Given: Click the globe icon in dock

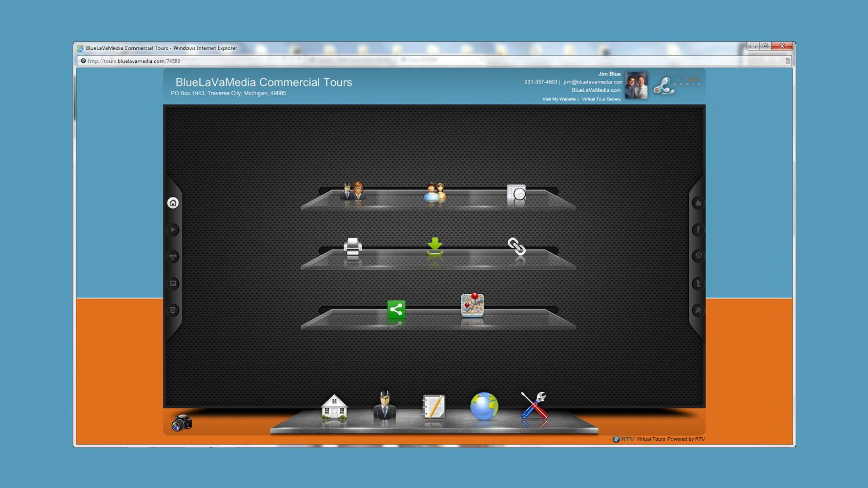Looking at the screenshot, I should (x=484, y=406).
